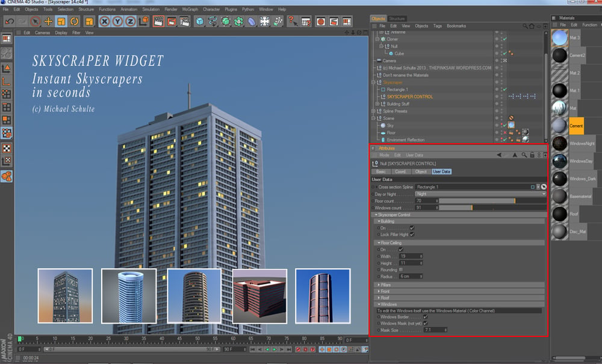Jump to the start of the animation
This screenshot has width=602, height=364.
(x=253, y=350)
